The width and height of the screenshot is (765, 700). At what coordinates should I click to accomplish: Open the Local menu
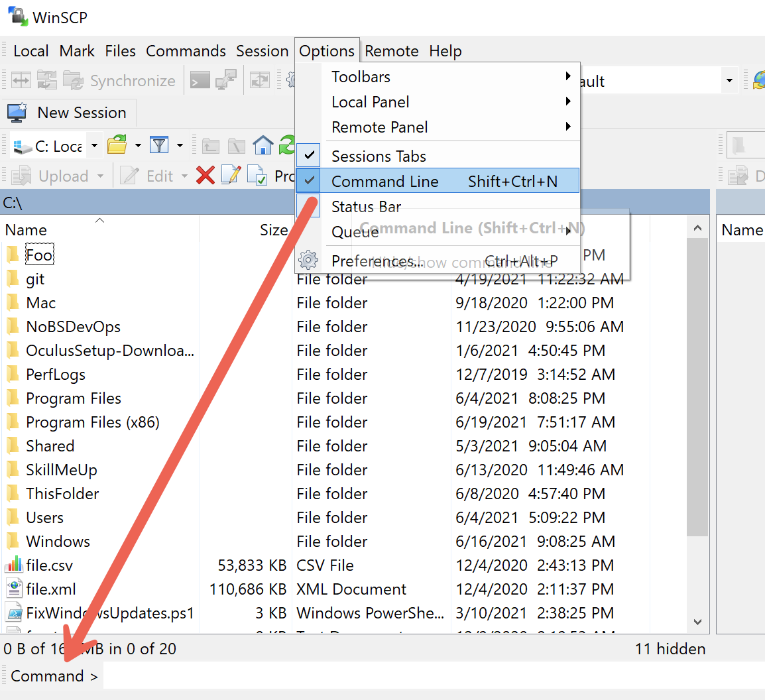pyautogui.click(x=30, y=51)
